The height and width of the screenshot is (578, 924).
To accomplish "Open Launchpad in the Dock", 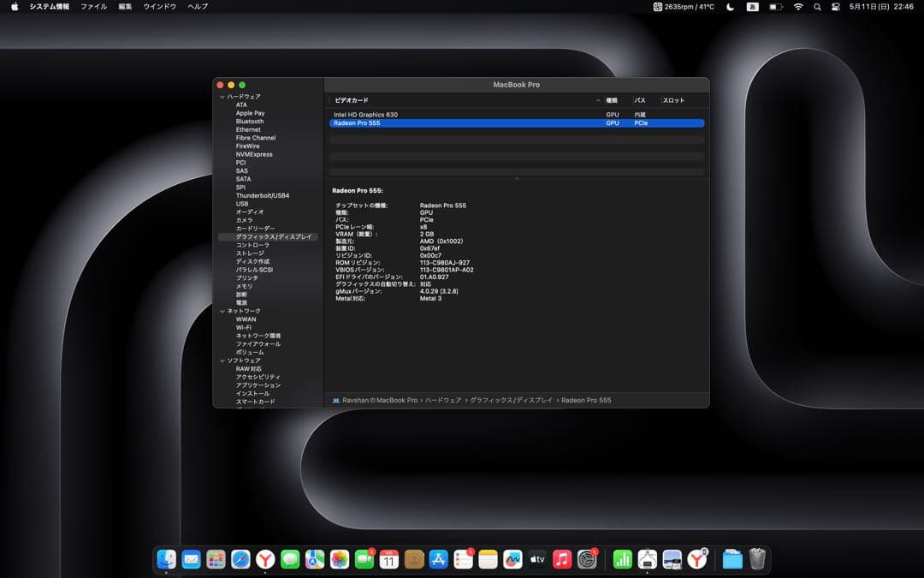I will tap(216, 558).
